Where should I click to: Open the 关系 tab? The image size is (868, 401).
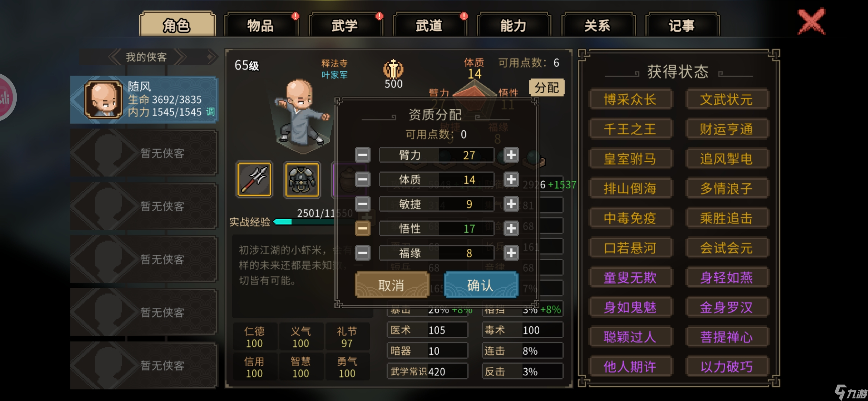[598, 25]
